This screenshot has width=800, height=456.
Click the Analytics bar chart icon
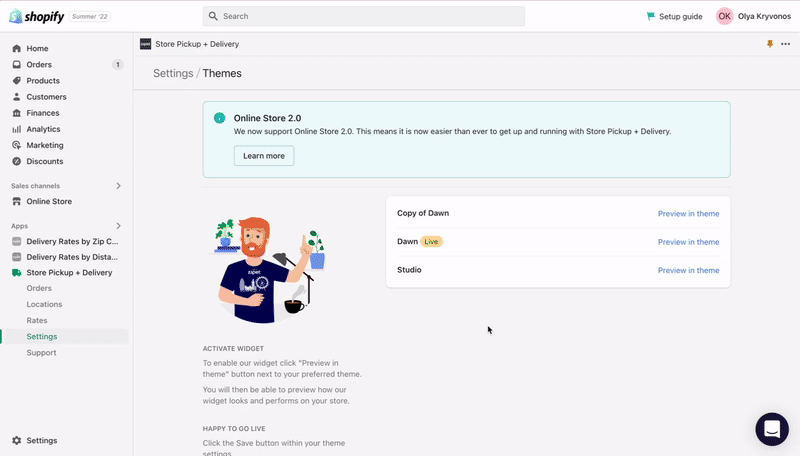[x=17, y=129]
